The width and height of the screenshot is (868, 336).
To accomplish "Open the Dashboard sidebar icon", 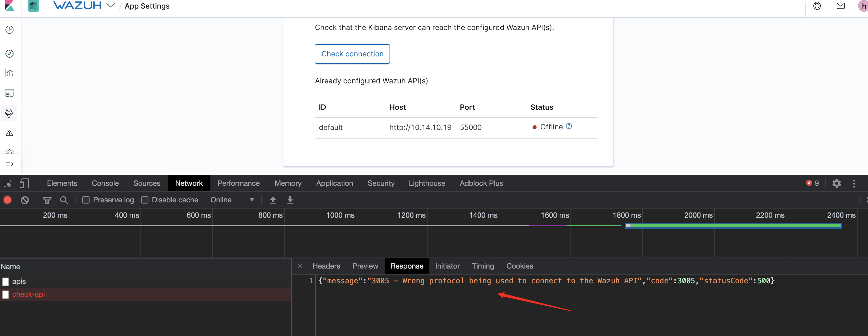I will pyautogui.click(x=10, y=93).
